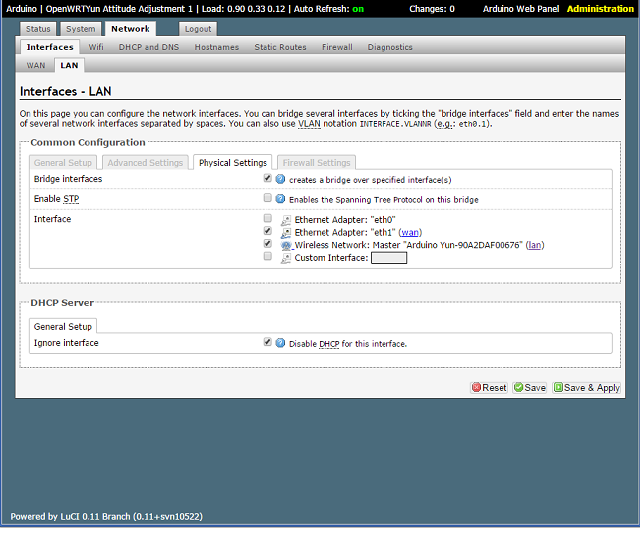Open the Advanced Settings tab
This screenshot has width=640, height=533.
click(145, 162)
